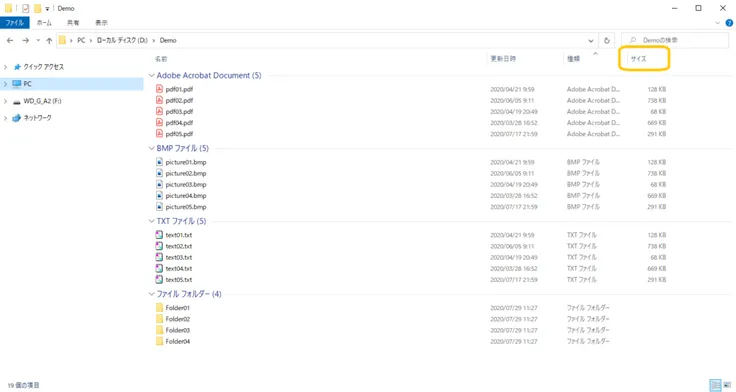Image resolution: width=736 pixels, height=392 pixels.
Task: Select the Folder01 folder icon
Action: pyautogui.click(x=159, y=308)
